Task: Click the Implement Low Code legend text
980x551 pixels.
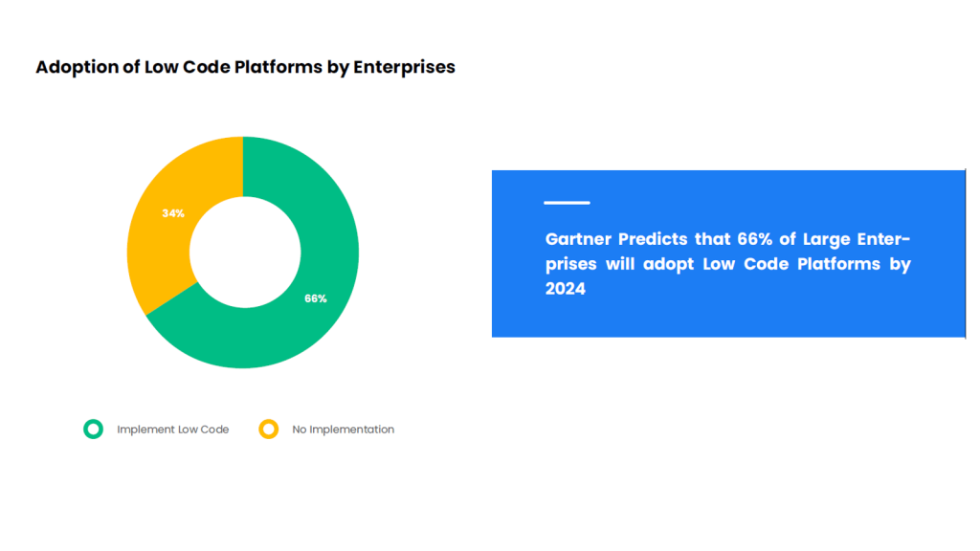Action: (172, 430)
